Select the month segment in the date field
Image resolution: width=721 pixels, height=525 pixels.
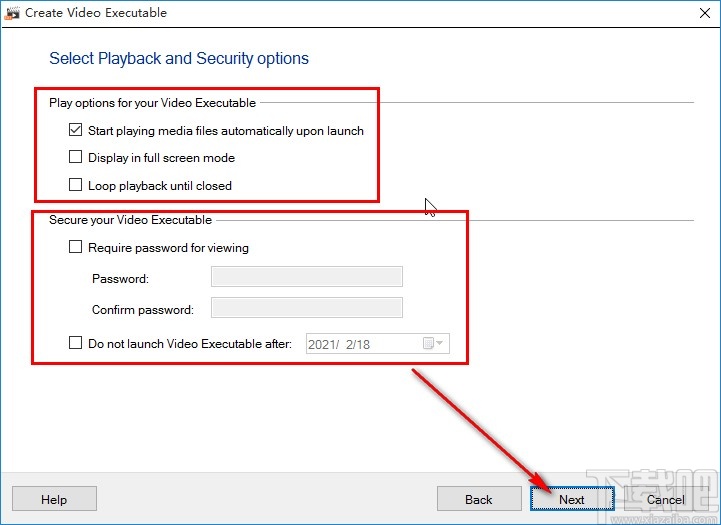(351, 344)
